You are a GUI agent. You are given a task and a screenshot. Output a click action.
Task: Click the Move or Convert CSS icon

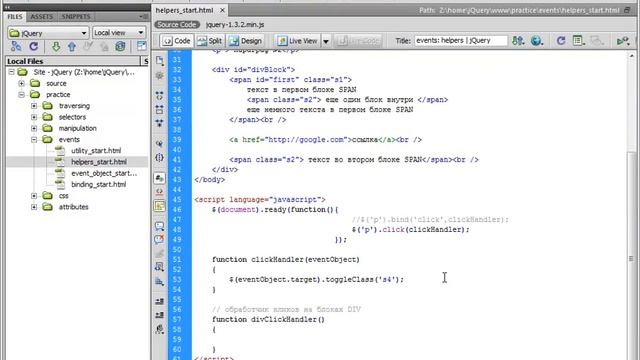[160, 282]
